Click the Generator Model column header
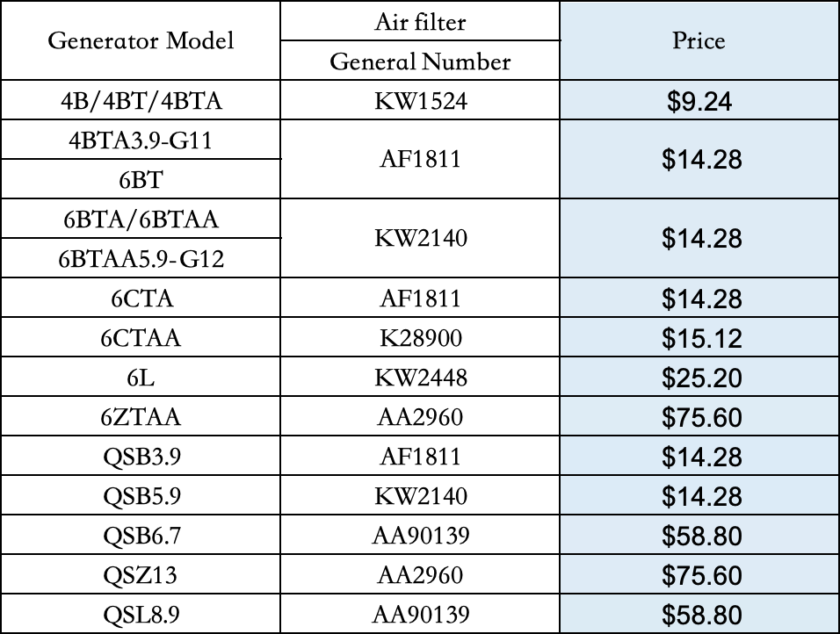Screen dimensions: 840x634 coord(141,40)
